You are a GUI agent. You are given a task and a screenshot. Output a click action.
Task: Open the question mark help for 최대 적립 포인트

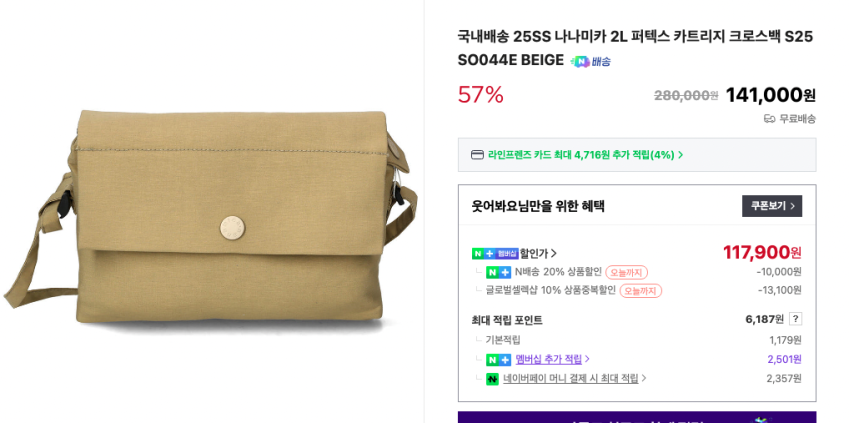point(795,319)
